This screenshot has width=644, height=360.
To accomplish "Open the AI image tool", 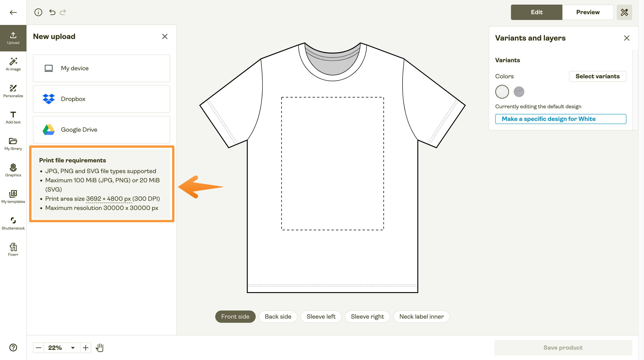I will click(x=13, y=64).
